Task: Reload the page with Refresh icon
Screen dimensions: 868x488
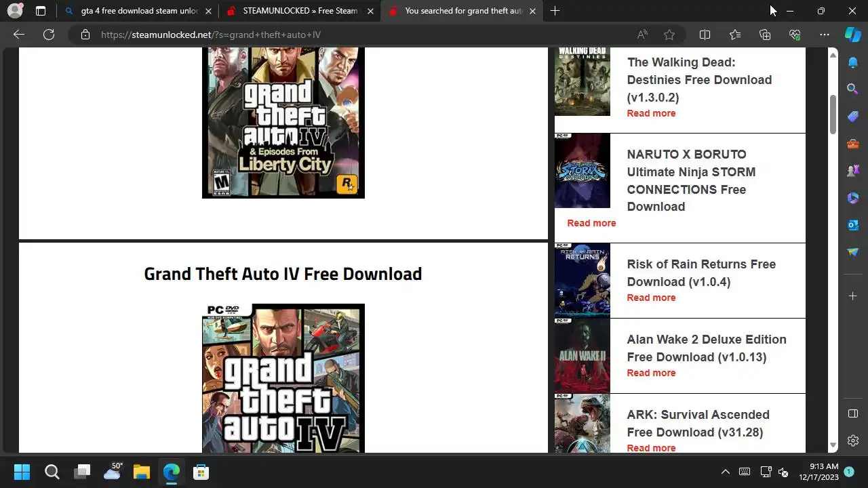Action: pyautogui.click(x=49, y=35)
